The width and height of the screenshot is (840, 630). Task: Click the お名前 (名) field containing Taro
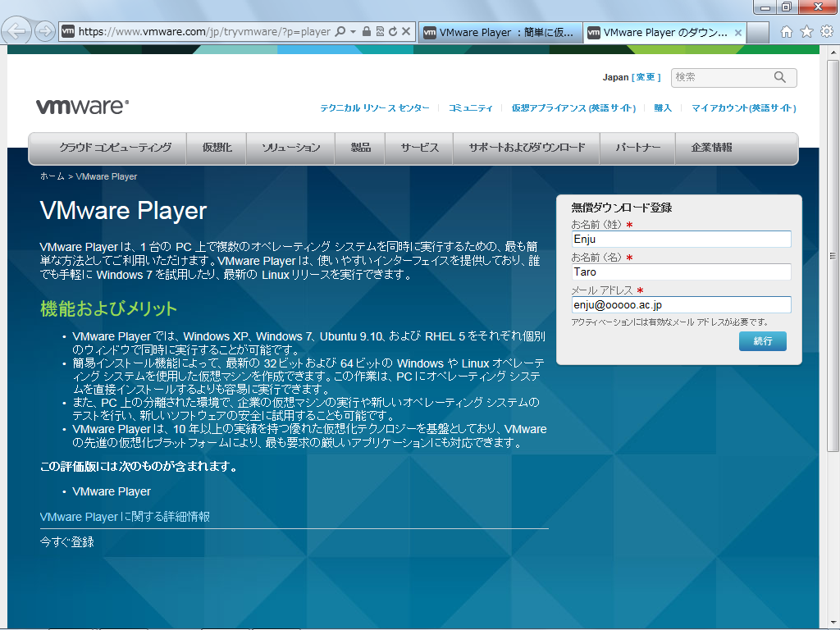click(681, 272)
